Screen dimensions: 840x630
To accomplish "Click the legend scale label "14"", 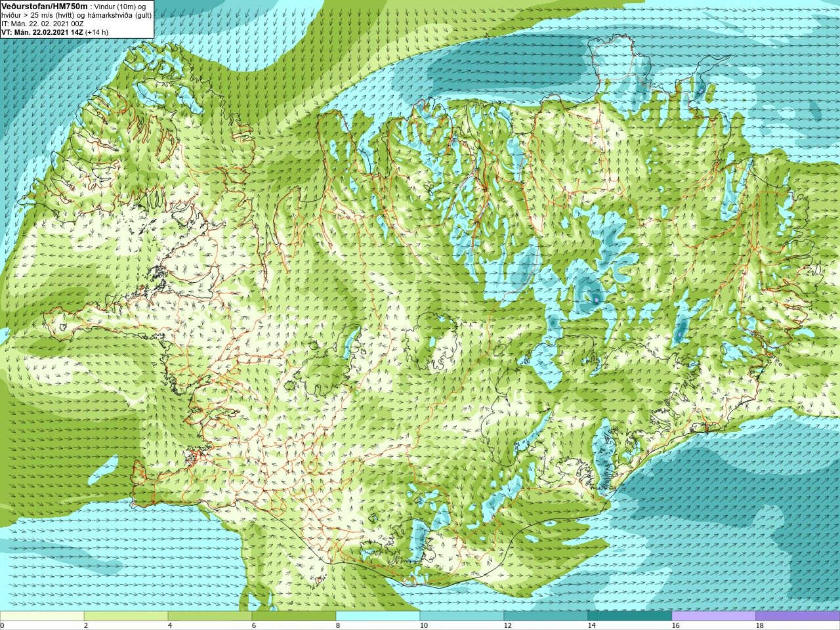I will (592, 625).
